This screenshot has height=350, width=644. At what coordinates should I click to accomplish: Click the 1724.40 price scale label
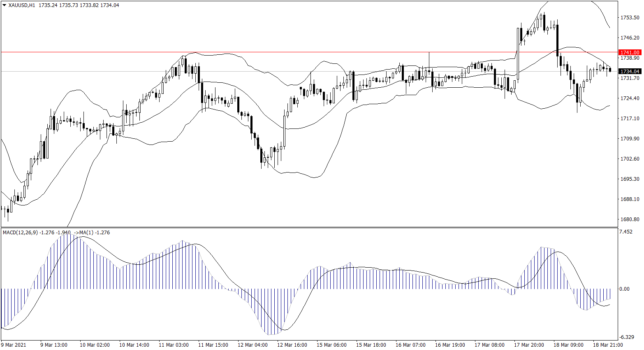630,98
